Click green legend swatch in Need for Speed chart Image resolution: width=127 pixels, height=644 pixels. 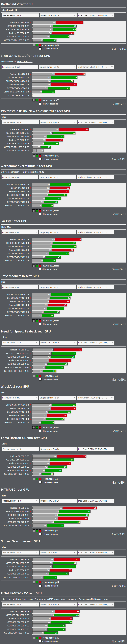(x=37, y=376)
